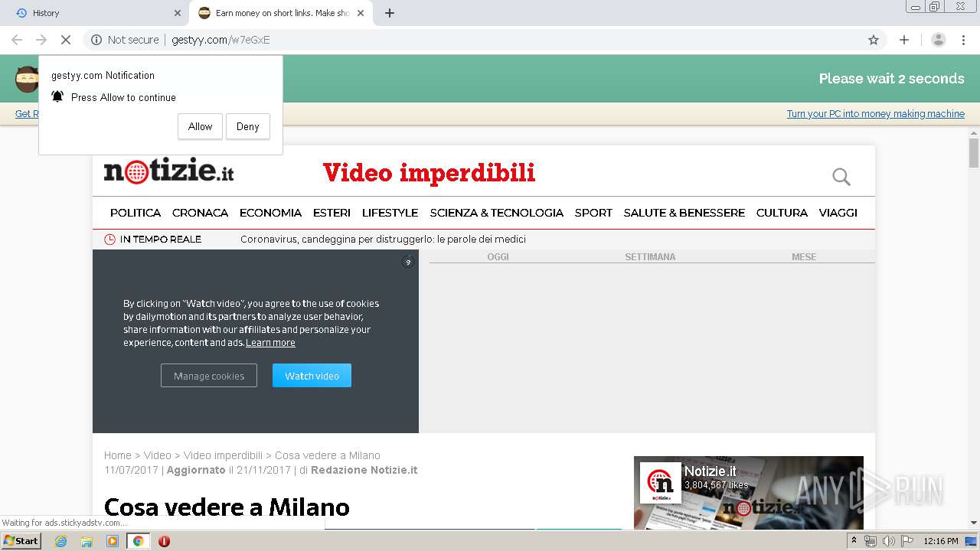Image resolution: width=980 pixels, height=551 pixels.
Task: Deny gestyy.com notifications
Action: coord(248,127)
